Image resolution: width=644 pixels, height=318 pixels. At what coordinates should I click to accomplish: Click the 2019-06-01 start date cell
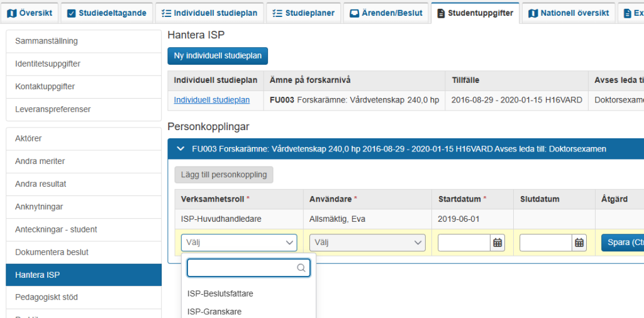[x=473, y=219]
